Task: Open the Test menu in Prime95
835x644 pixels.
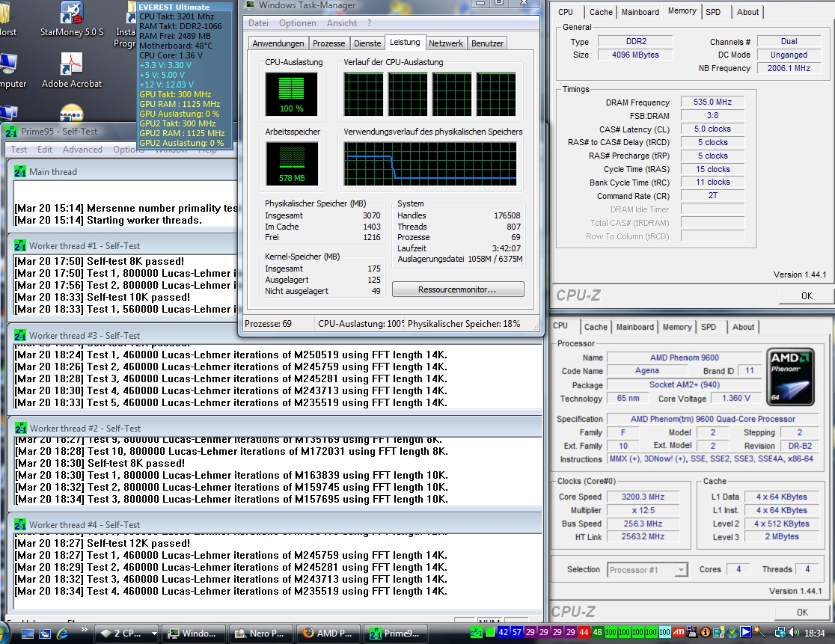Action: tap(19, 150)
